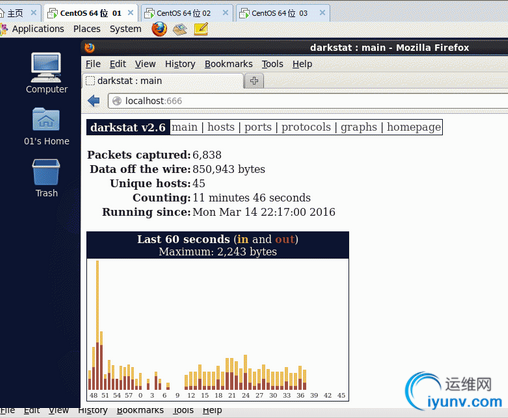508x418 pixels.
Task: Click the 11 minutes 46 seconds value
Action: tap(251, 198)
